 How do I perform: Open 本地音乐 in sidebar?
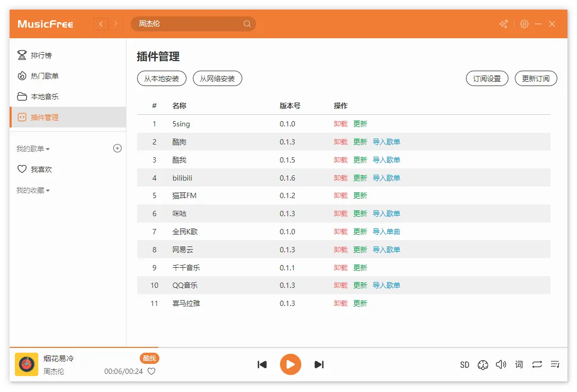(68, 97)
